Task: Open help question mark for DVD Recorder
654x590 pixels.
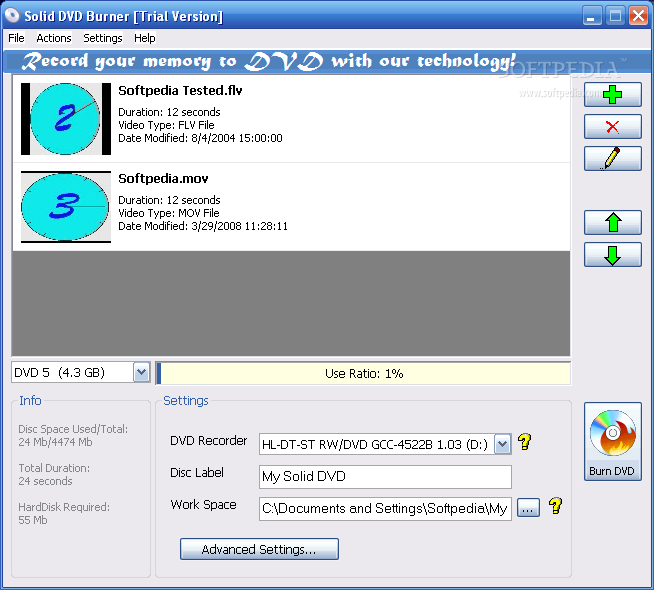Action: coord(525,442)
